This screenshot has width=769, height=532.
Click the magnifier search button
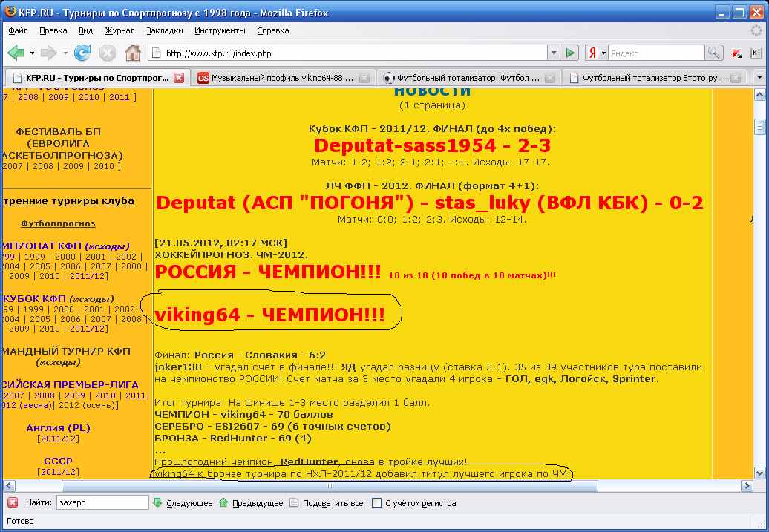(x=713, y=53)
